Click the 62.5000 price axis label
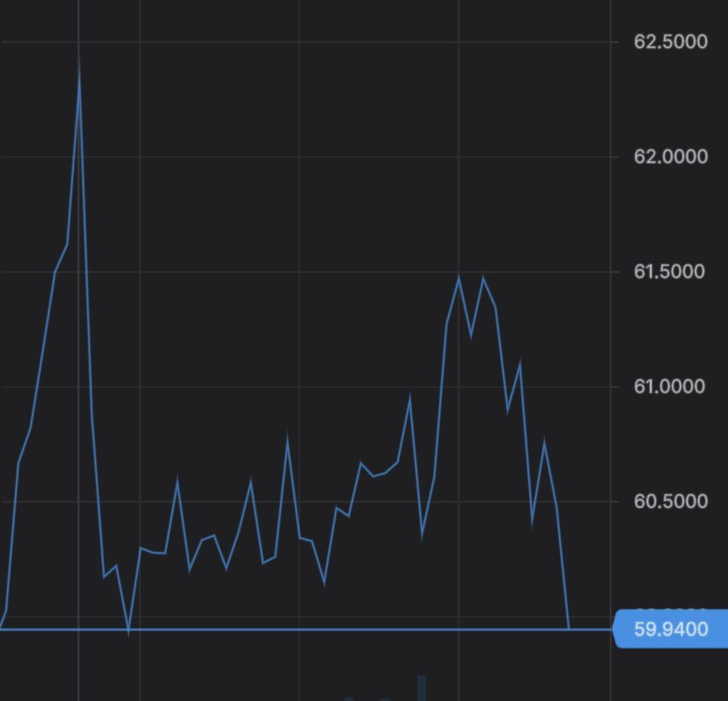 [670, 42]
